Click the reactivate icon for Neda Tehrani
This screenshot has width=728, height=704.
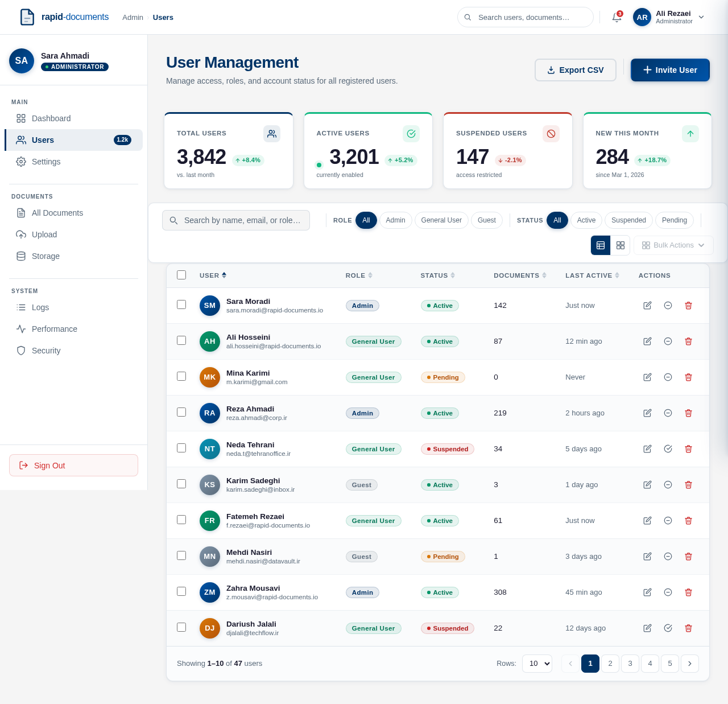(x=668, y=448)
